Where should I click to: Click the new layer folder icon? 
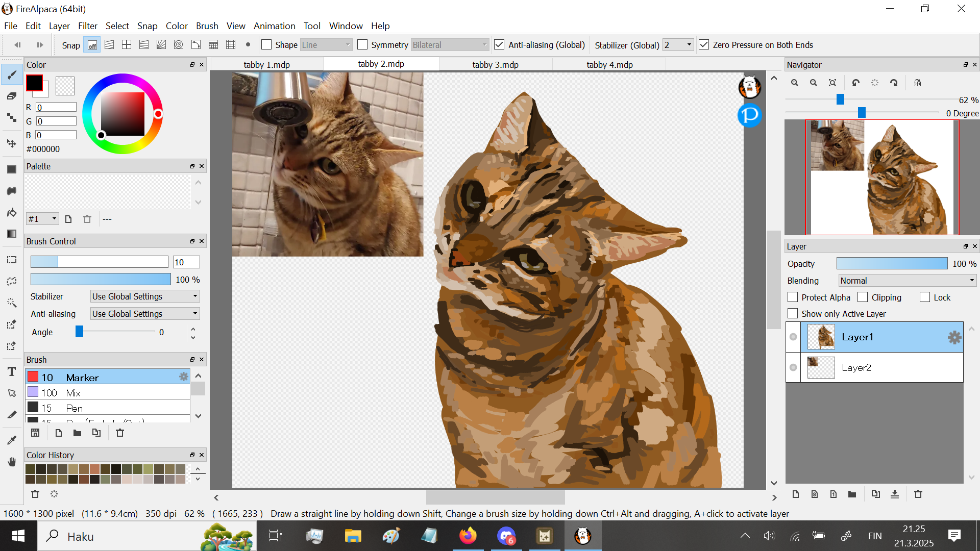pyautogui.click(x=852, y=494)
